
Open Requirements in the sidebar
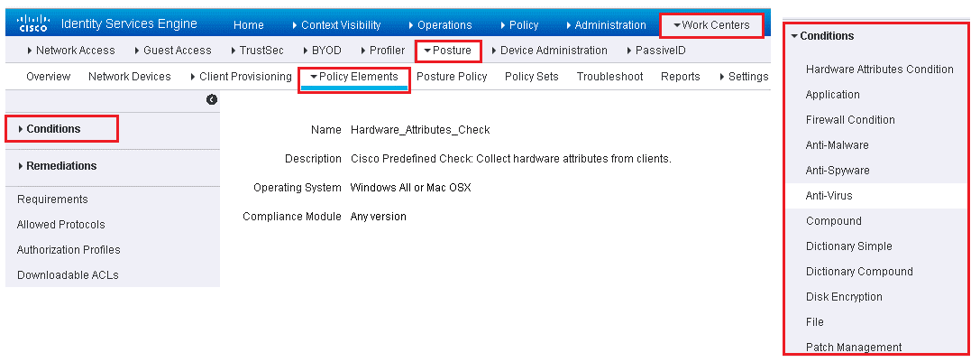pyautogui.click(x=52, y=200)
